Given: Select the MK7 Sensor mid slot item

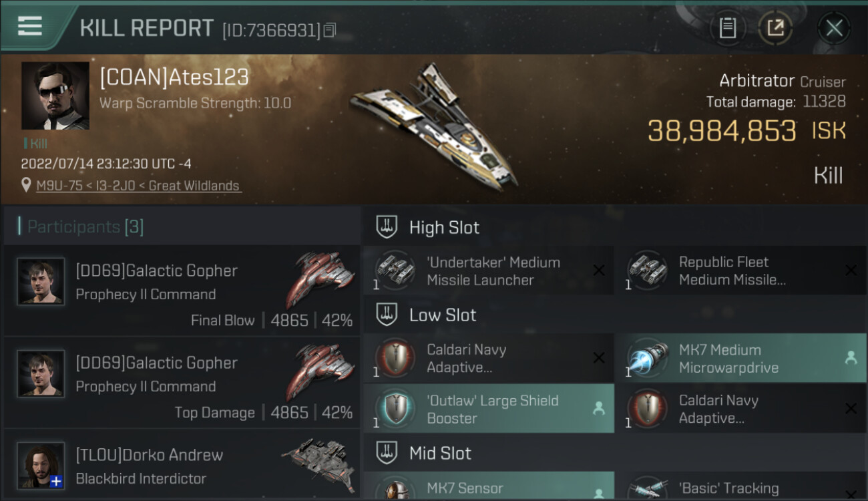Looking at the screenshot, I should point(488,486).
